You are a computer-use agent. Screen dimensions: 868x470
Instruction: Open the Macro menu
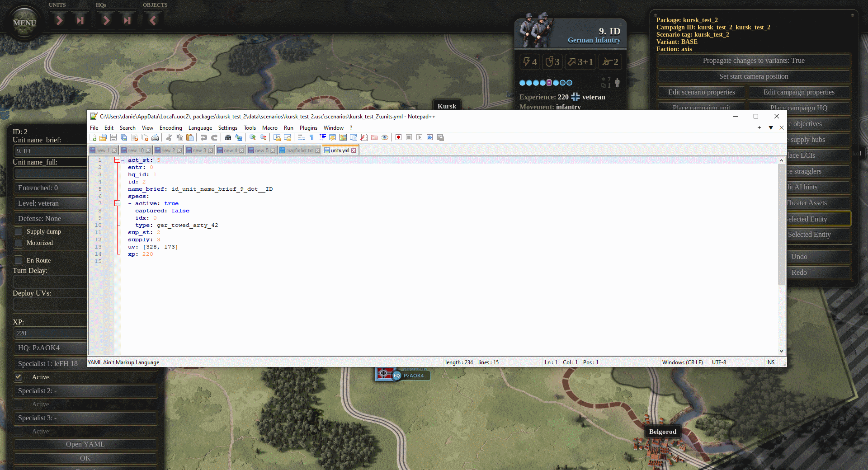coord(270,128)
